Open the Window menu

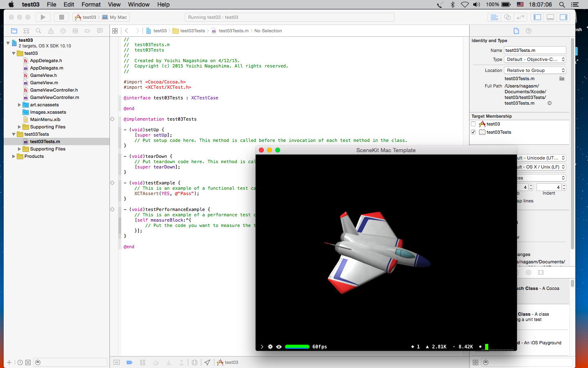tap(138, 4)
